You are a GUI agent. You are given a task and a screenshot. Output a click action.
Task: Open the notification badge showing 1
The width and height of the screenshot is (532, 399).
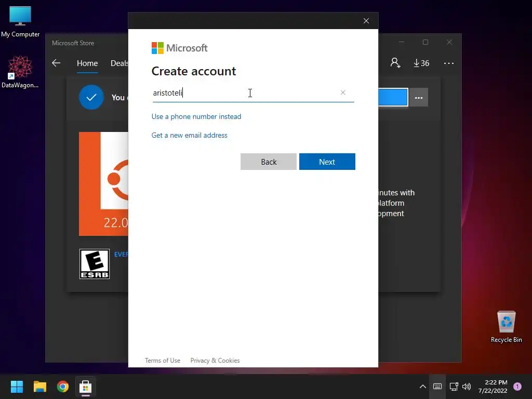517,387
